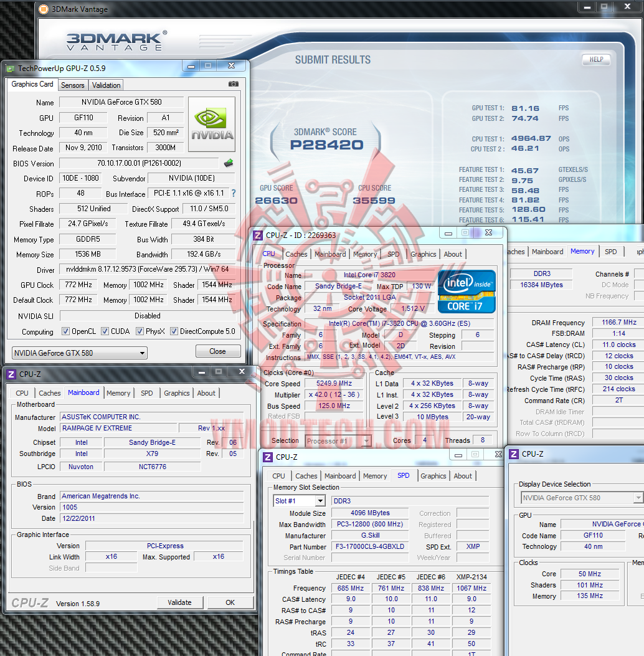This screenshot has width=644, height=656.
Task: Click the GPU-Z BIOS save chip icon
Action: pos(229,163)
